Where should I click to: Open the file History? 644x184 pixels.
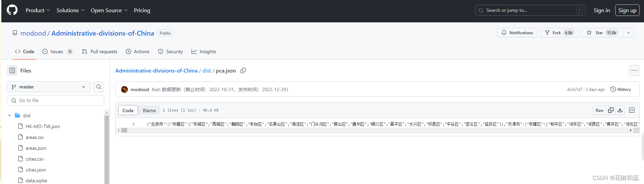click(621, 89)
